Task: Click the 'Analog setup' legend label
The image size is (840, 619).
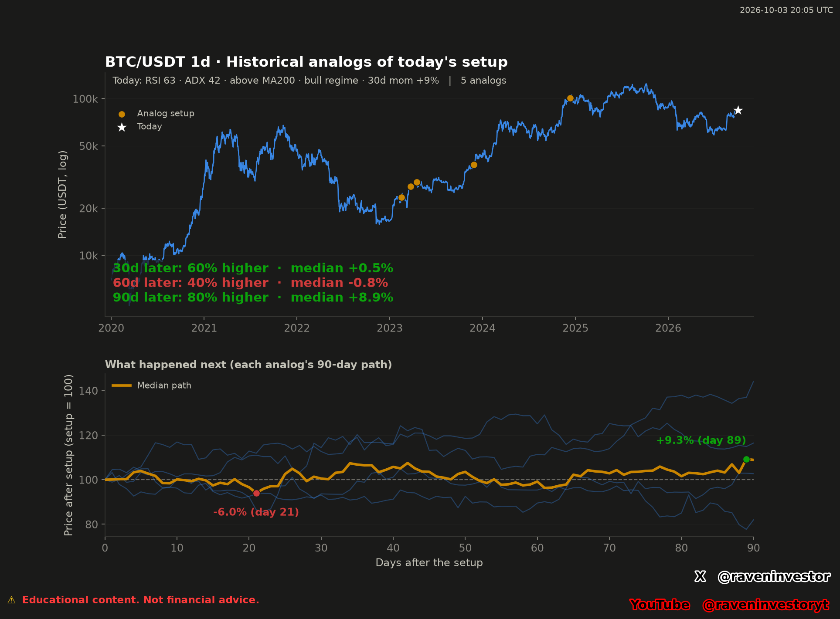Action: (x=166, y=114)
